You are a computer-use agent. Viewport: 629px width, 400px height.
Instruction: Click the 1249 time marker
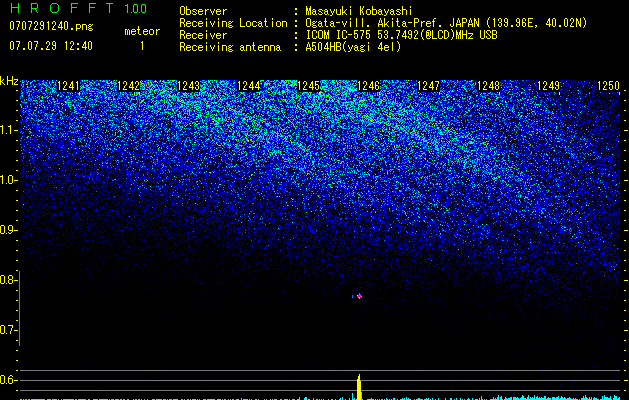click(x=548, y=86)
